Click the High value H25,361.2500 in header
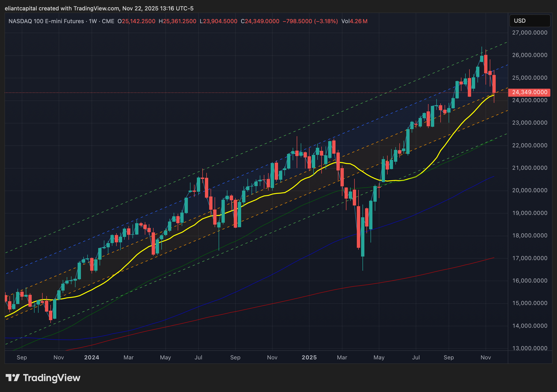 [177, 21]
